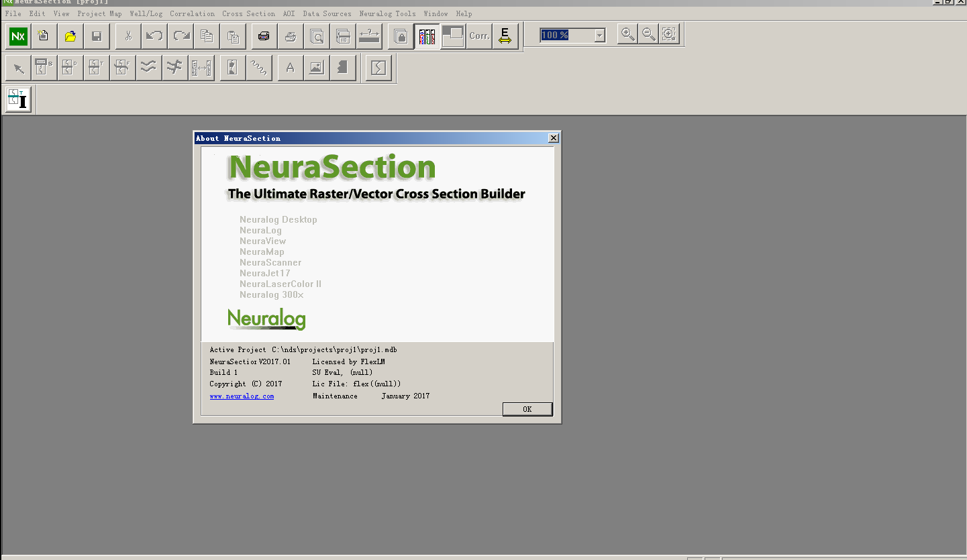The height and width of the screenshot is (560, 967).
Task: Click the locked layers icon
Action: click(x=401, y=36)
